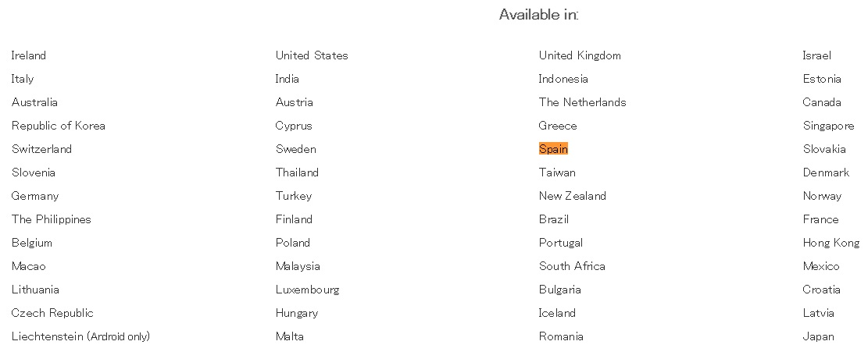Select The Netherlands entry

coord(582,102)
